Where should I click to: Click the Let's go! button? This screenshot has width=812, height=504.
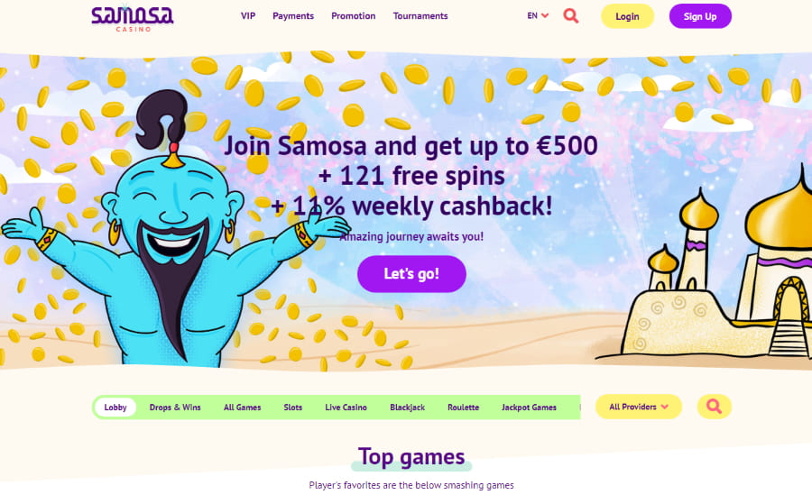coord(411,274)
